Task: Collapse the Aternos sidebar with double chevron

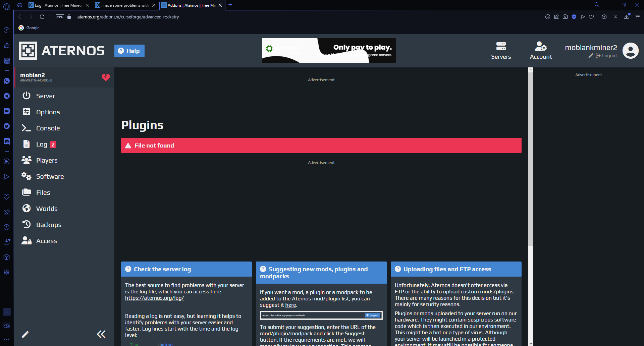Action: pos(101,334)
